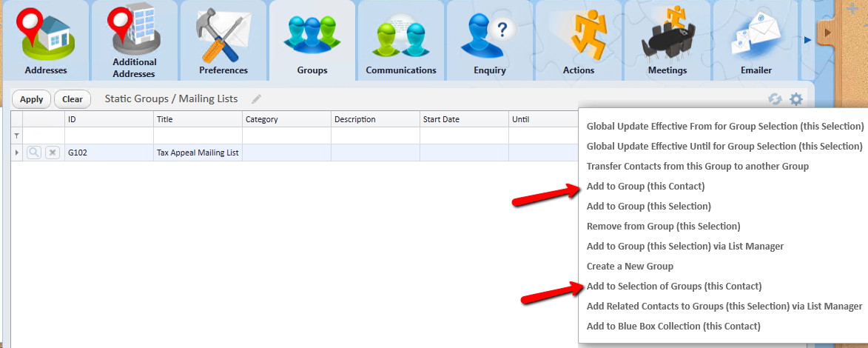Click the pencil edit icon beside title
Viewport: 868px width, 348px height.
257,99
